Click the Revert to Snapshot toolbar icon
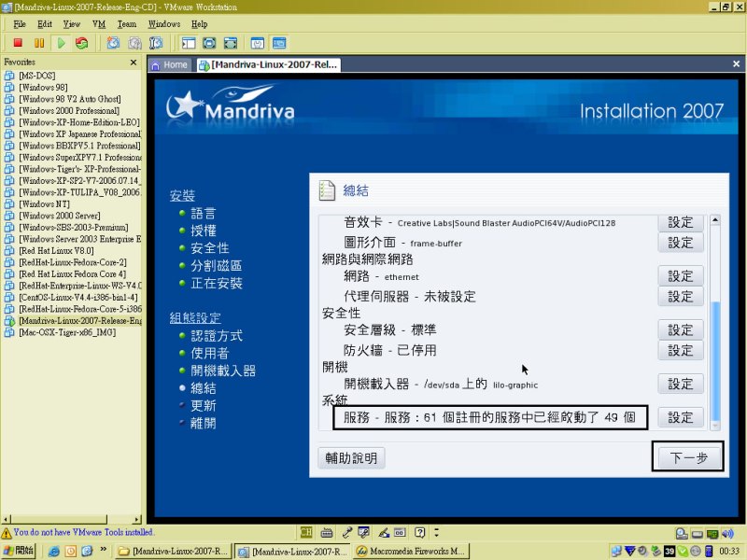Viewport: 747px width, 560px height. 134,43
